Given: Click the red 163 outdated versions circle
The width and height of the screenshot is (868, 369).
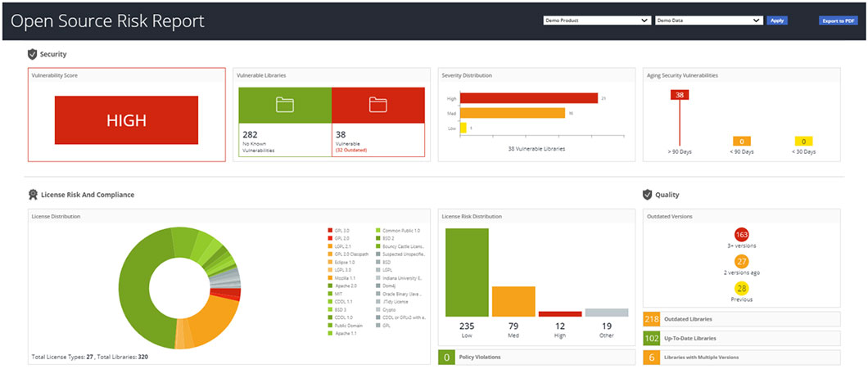Looking at the screenshot, I should click(741, 236).
